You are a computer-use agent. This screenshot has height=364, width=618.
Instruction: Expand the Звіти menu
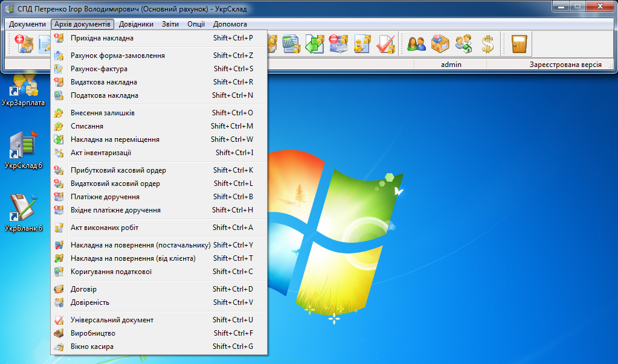tap(170, 24)
